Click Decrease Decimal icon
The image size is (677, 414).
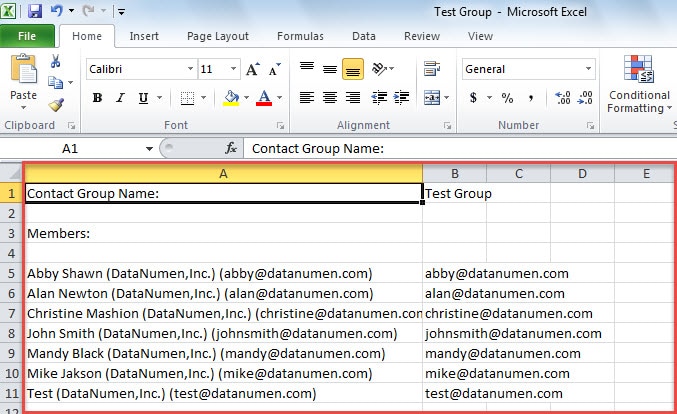click(585, 98)
